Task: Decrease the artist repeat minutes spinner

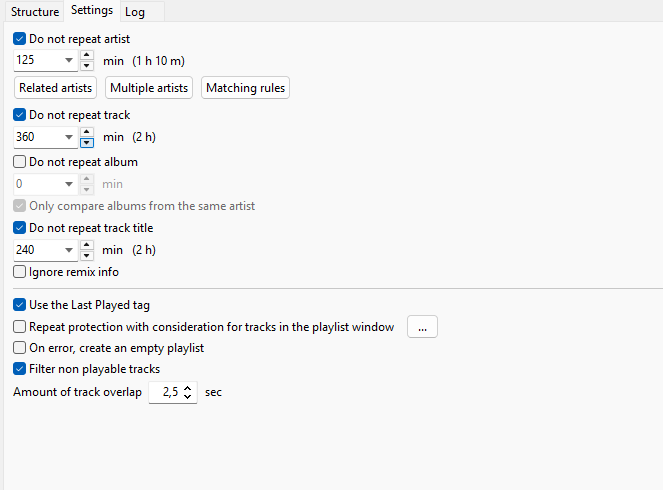Action: click(x=87, y=66)
